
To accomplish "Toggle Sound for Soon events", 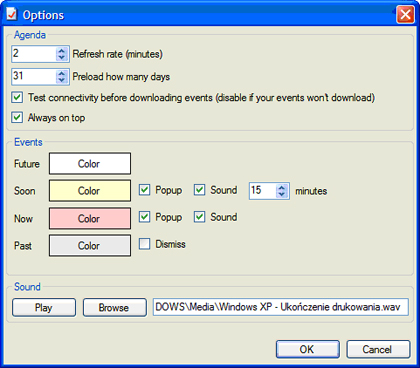I will pos(199,190).
